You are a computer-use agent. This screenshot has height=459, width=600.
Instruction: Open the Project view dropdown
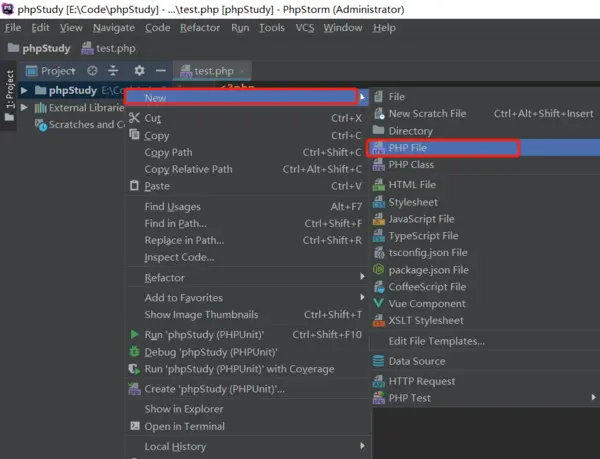click(50, 71)
